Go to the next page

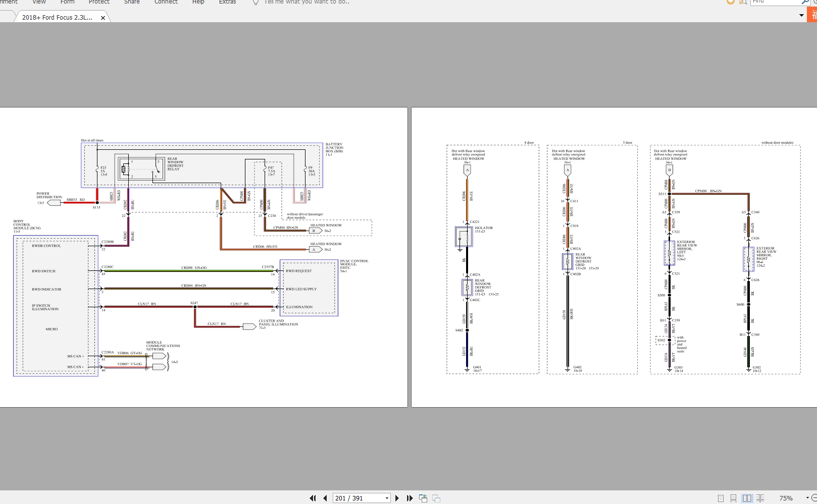[x=397, y=498]
